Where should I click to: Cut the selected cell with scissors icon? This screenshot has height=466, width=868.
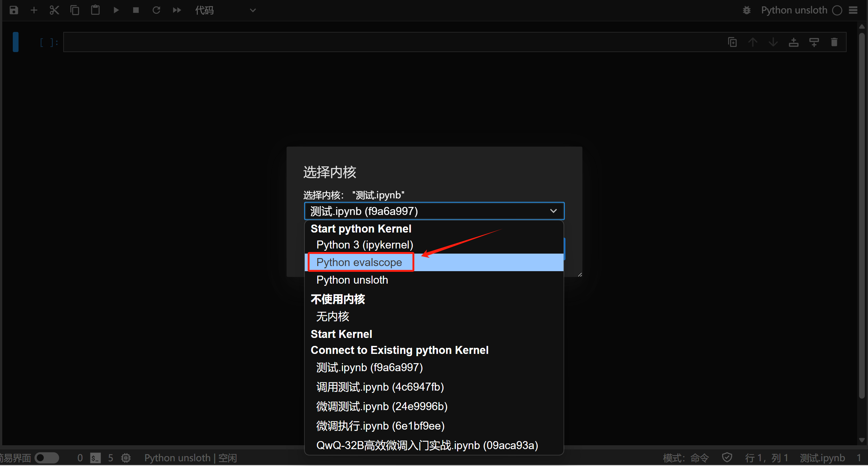[x=54, y=10]
